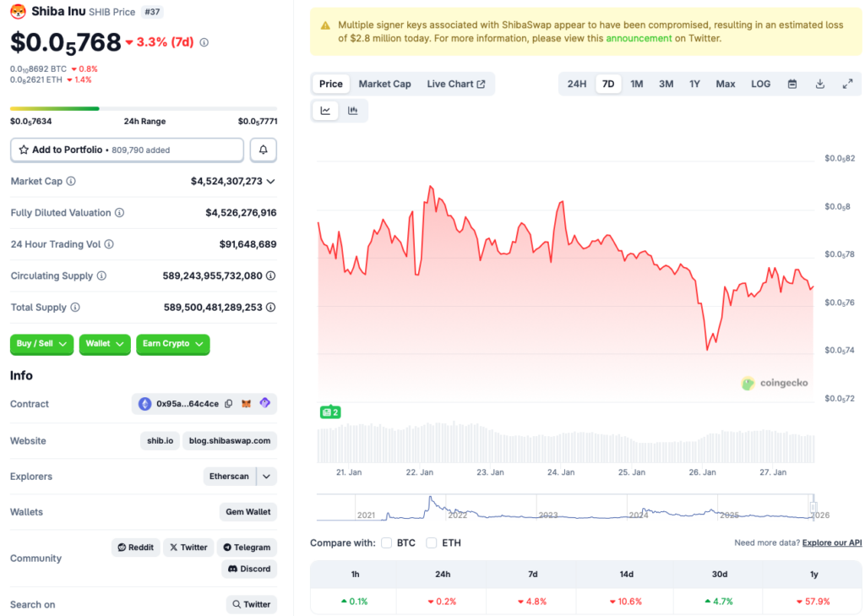Screen dimensions: 865x616
Task: Open the Buy / Sell dropdown
Action: pos(41,345)
